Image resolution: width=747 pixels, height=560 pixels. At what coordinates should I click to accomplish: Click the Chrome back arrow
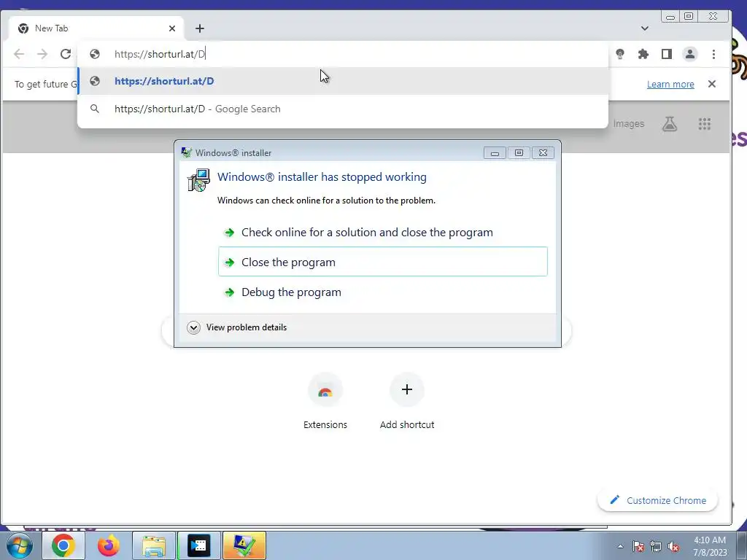coord(19,54)
